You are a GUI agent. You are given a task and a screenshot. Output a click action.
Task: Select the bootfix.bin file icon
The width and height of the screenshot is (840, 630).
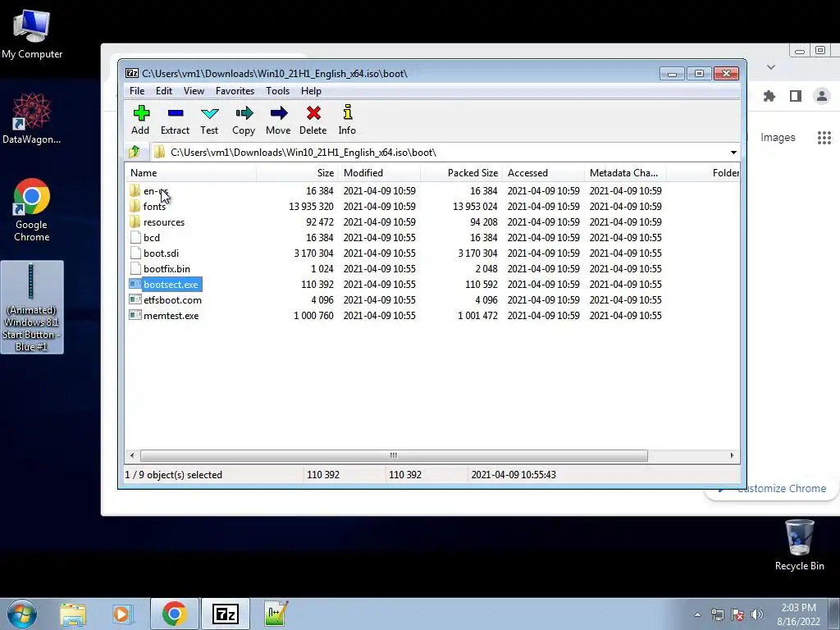coord(135,268)
